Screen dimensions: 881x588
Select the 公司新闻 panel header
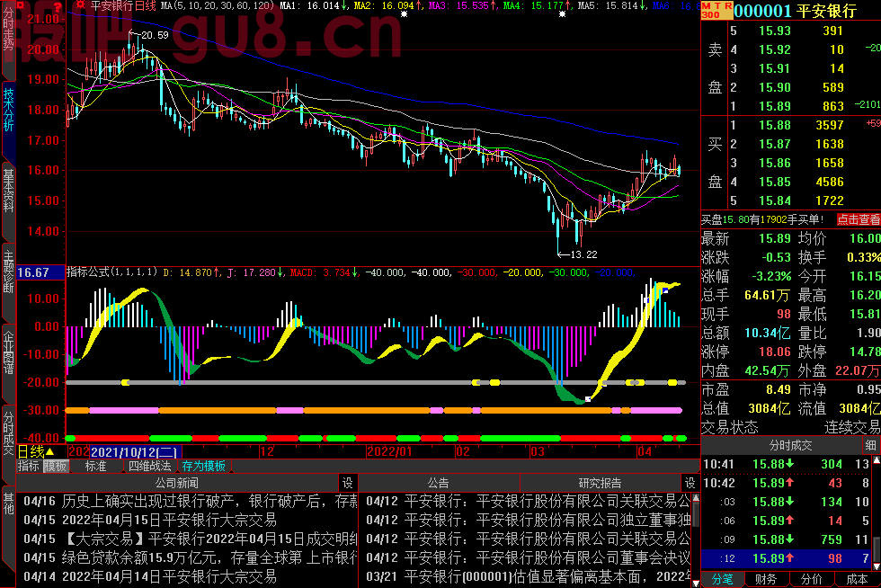[177, 483]
